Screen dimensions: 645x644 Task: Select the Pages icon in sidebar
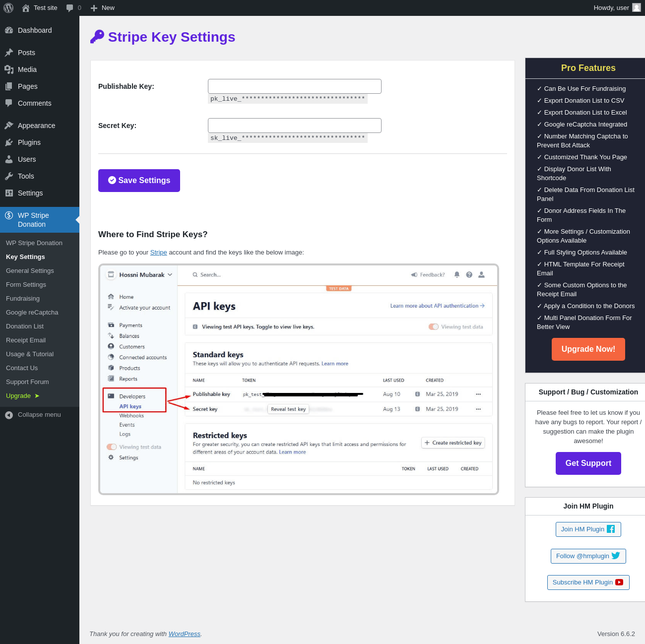[9, 86]
